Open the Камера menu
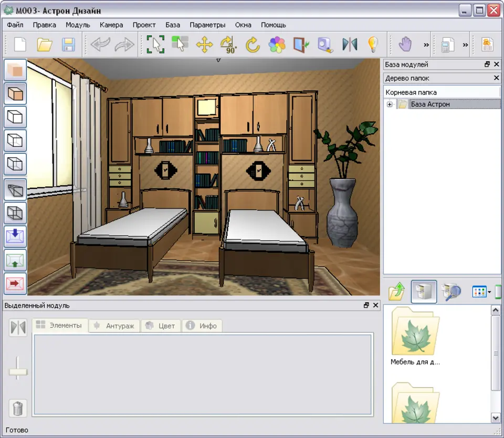This screenshot has height=438, width=504. tap(111, 25)
